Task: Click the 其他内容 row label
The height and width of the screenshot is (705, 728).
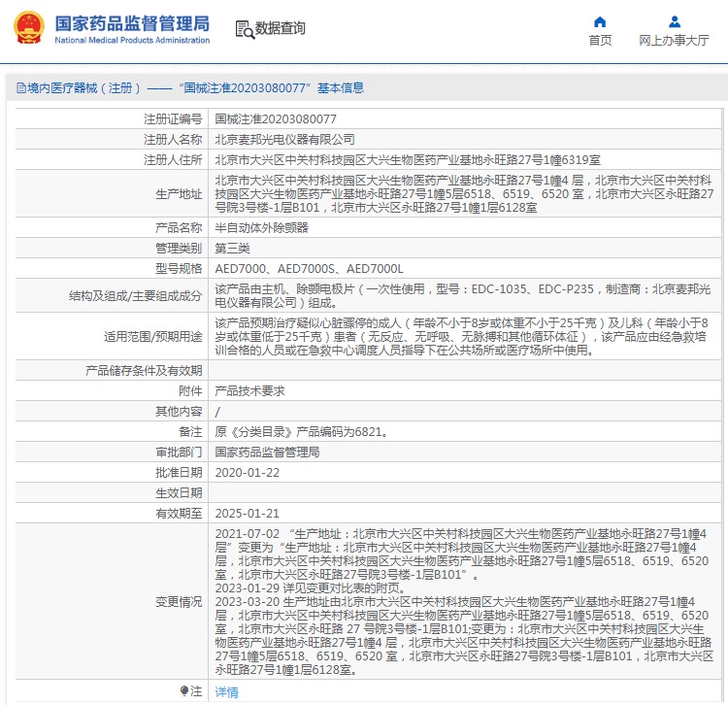Action: [179, 412]
